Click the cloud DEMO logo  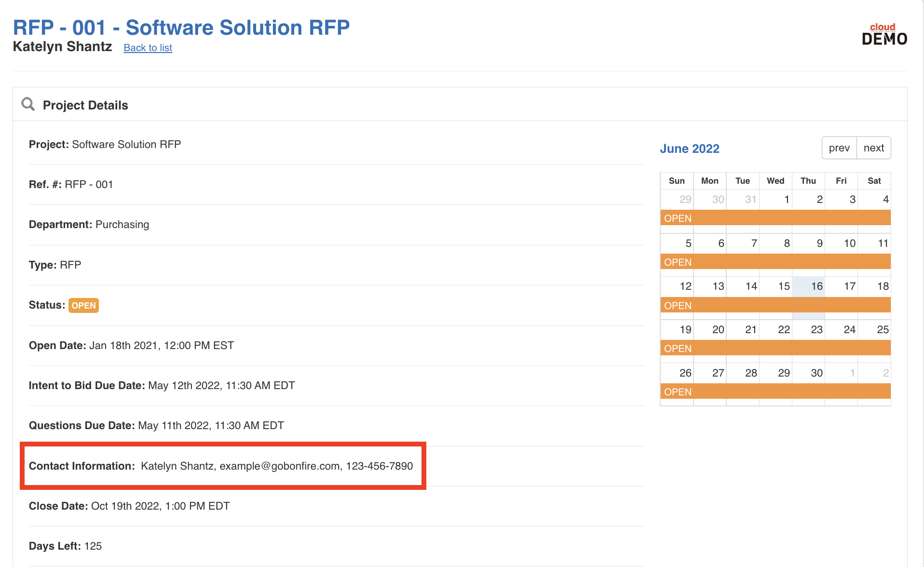click(884, 34)
